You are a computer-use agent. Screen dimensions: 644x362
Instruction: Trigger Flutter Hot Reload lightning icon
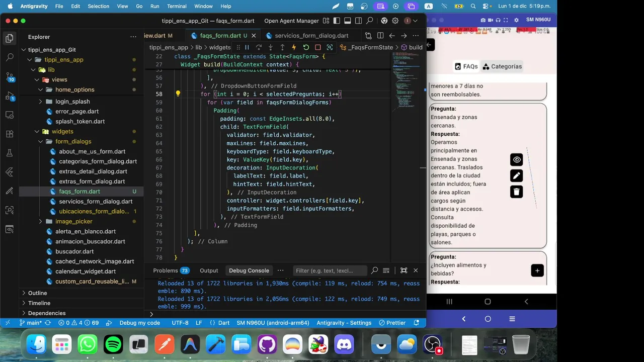point(294,47)
